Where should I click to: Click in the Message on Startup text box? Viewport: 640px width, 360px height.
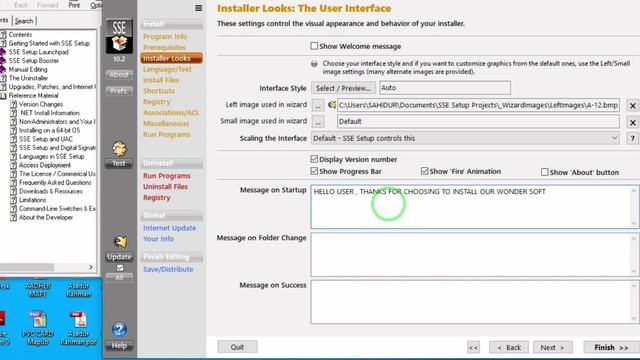pos(474,207)
